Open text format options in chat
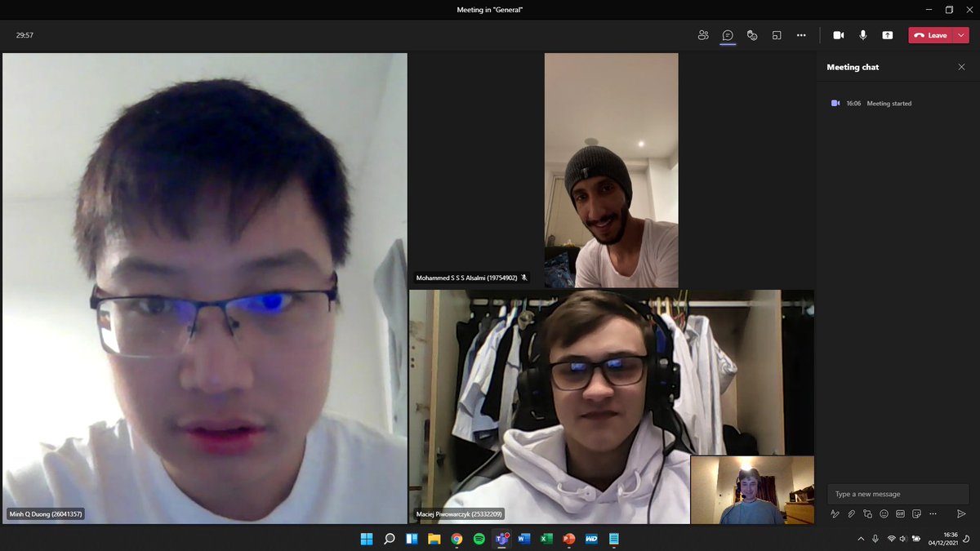Screen dimensions: 980x551 point(835,514)
